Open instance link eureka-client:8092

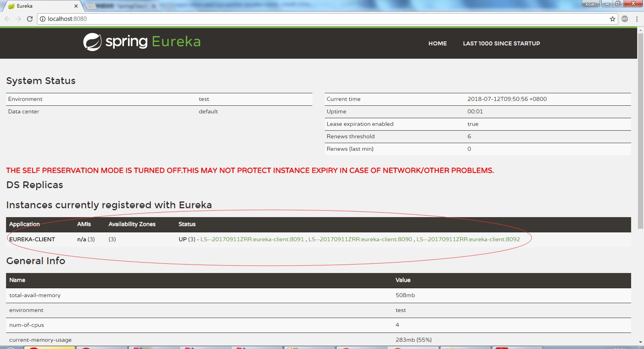click(x=468, y=239)
